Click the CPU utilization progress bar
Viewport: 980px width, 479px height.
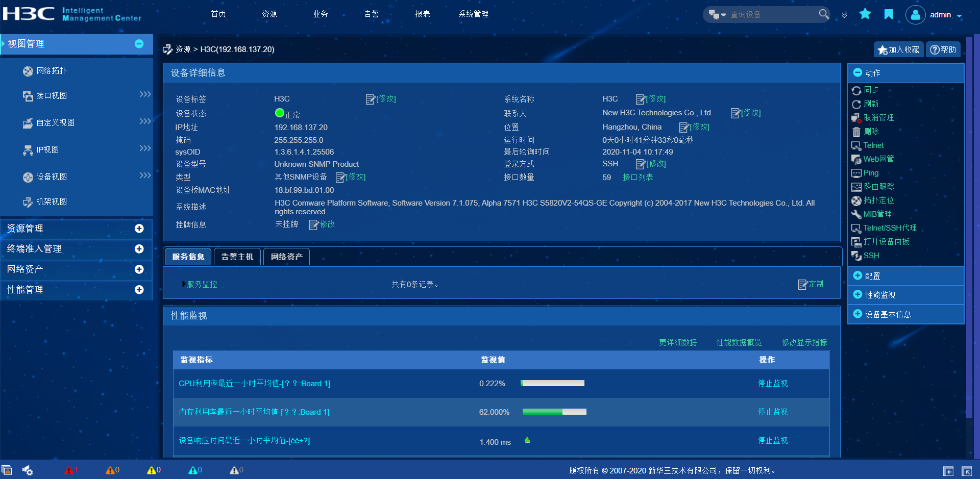pyautogui.click(x=552, y=383)
